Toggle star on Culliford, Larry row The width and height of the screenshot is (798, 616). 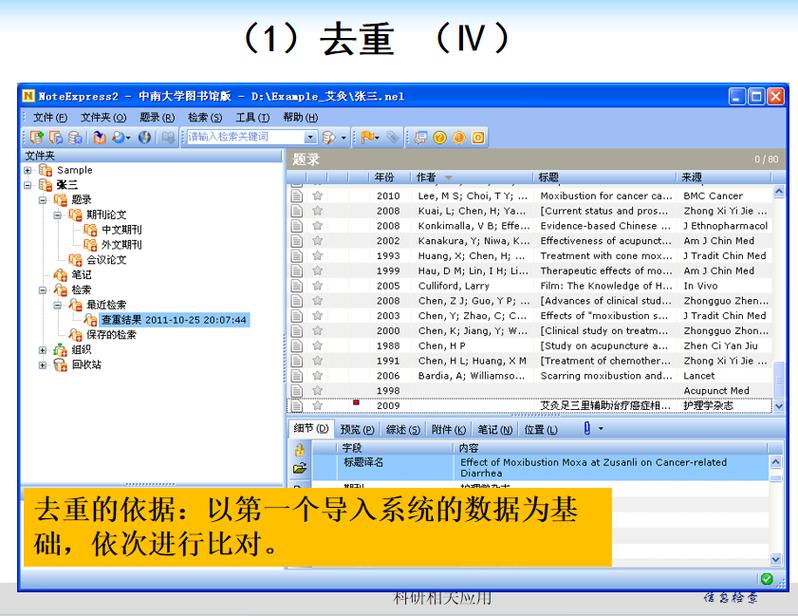click(318, 286)
